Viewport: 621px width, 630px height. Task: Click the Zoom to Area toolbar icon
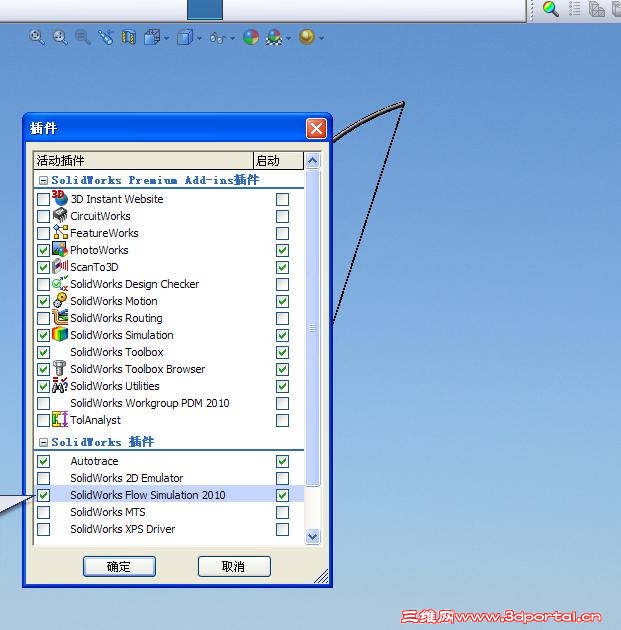[x=60, y=37]
